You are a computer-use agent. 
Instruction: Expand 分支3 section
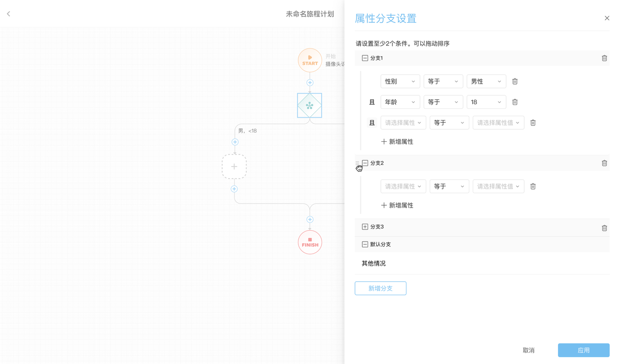coord(365,227)
